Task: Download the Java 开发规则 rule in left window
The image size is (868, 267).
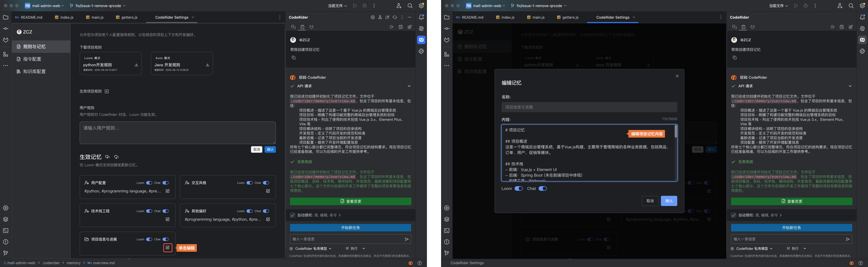Action: coord(208,65)
